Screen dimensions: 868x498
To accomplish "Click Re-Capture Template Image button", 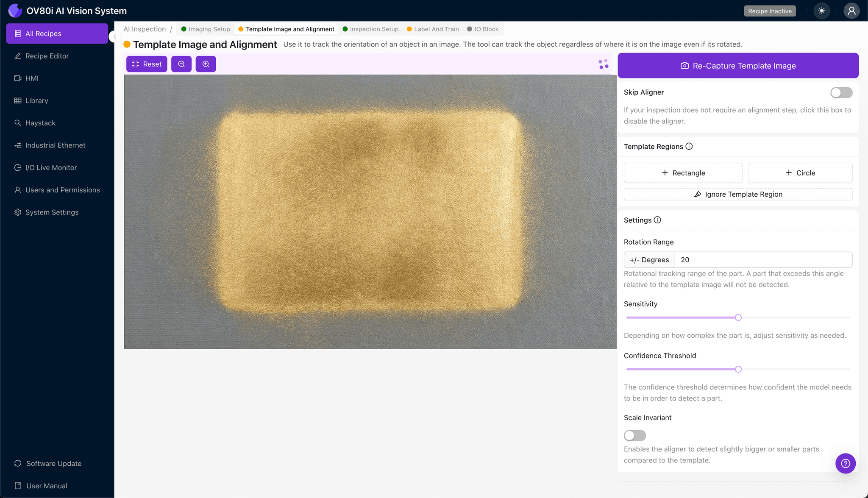I will click(x=738, y=66).
